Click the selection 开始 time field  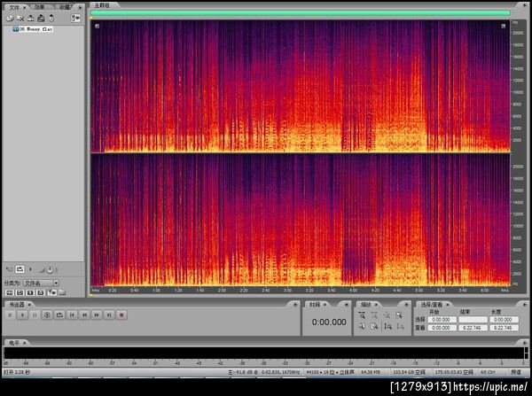[x=441, y=320]
